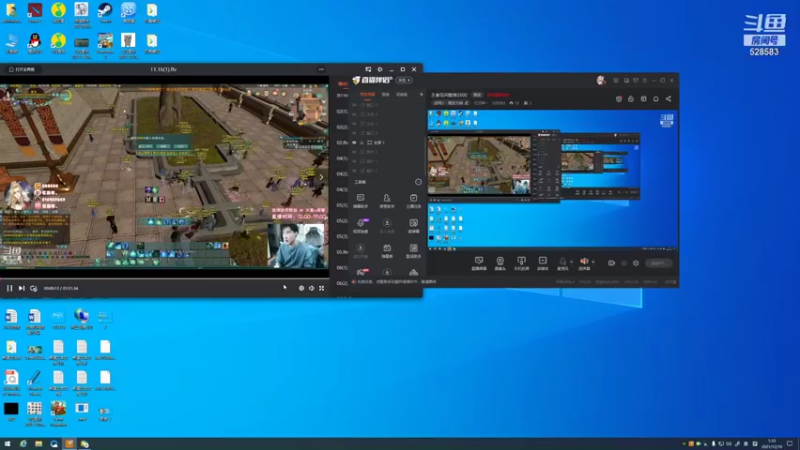The width and height of the screenshot is (800, 450).
Task: Open the middle tool in toolbox top row
Action: pos(387,201)
